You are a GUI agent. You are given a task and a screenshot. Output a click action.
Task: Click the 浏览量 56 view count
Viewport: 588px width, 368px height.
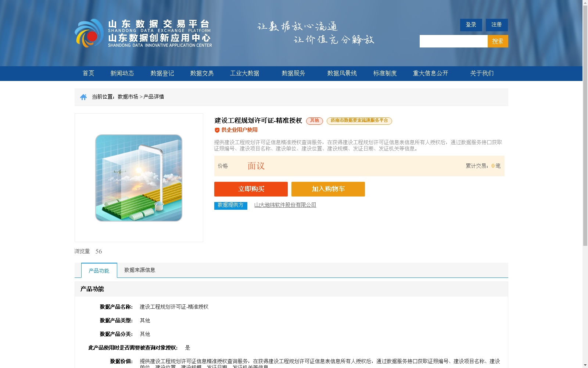point(88,251)
